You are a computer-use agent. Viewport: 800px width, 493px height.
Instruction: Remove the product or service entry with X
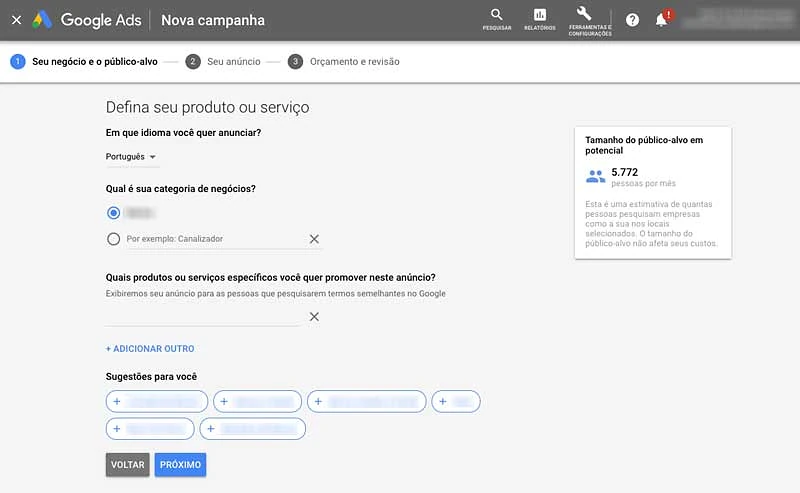pyautogui.click(x=314, y=316)
